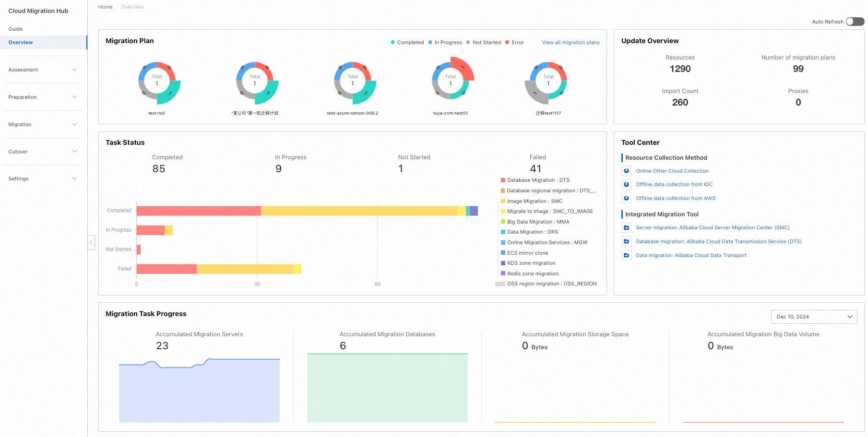
Task: Toggle the In Progress legend in Migration Plan
Action: [445, 42]
